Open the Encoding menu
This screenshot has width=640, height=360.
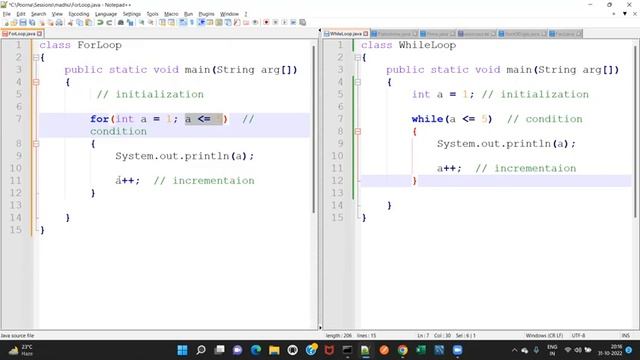[x=79, y=14]
